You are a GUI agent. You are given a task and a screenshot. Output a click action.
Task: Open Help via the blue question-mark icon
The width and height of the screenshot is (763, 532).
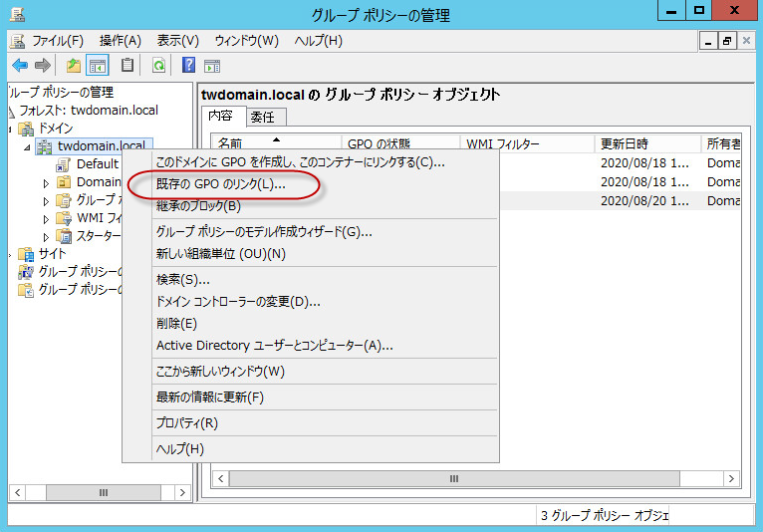coord(188,66)
